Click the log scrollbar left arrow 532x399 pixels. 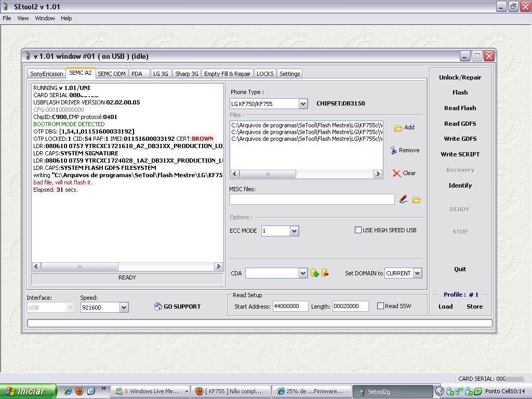pyautogui.click(x=37, y=267)
